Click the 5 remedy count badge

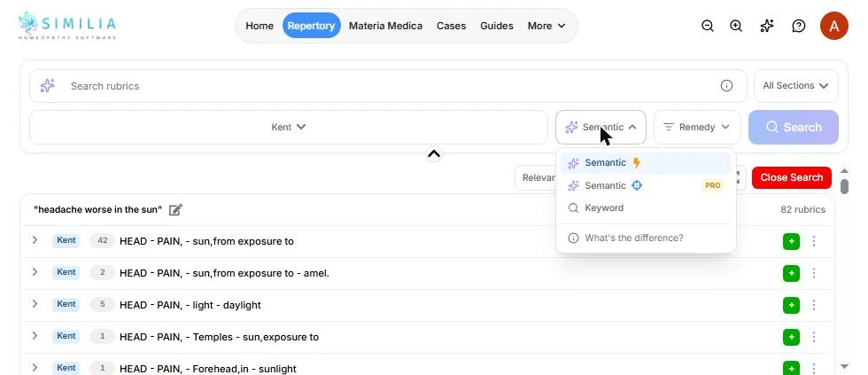[x=102, y=304]
